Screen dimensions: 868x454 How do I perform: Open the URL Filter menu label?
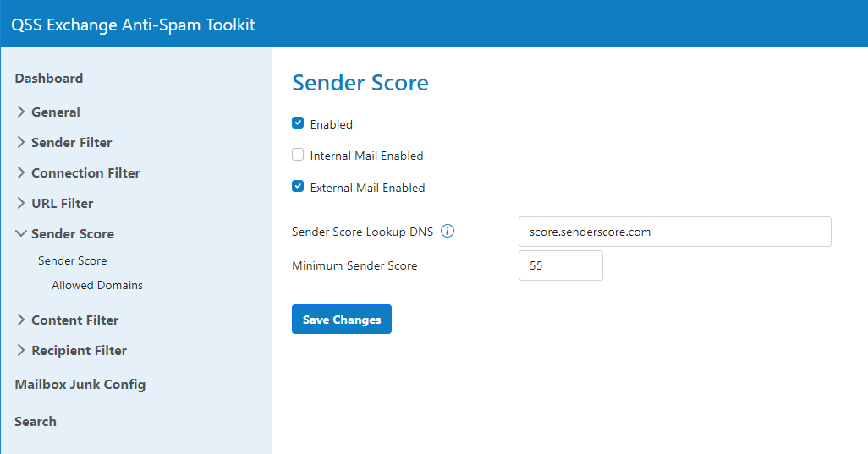[x=62, y=204]
